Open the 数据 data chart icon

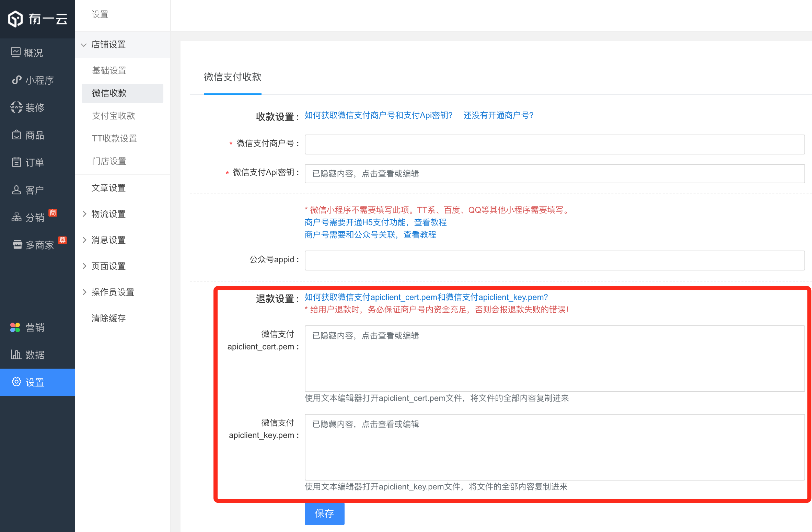16,355
